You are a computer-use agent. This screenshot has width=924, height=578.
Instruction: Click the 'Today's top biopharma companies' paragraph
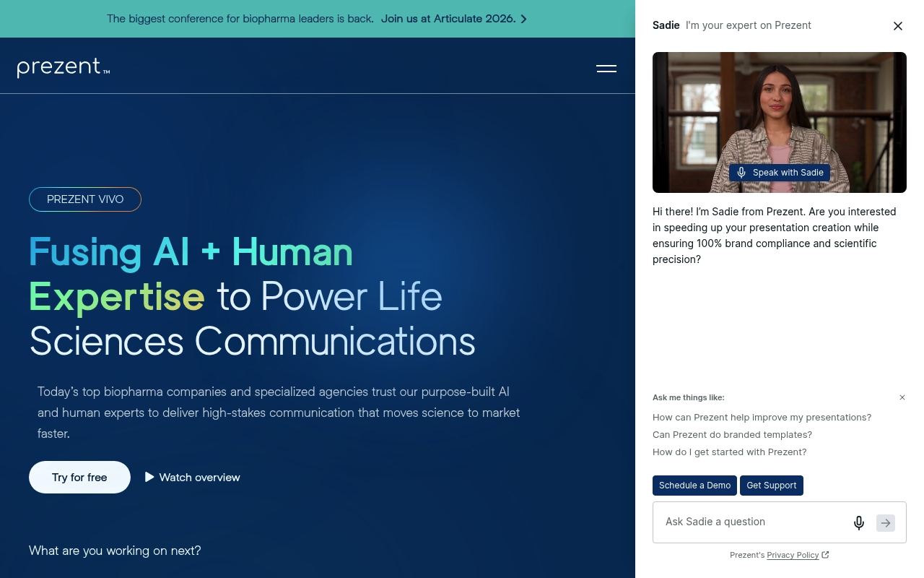tap(279, 413)
